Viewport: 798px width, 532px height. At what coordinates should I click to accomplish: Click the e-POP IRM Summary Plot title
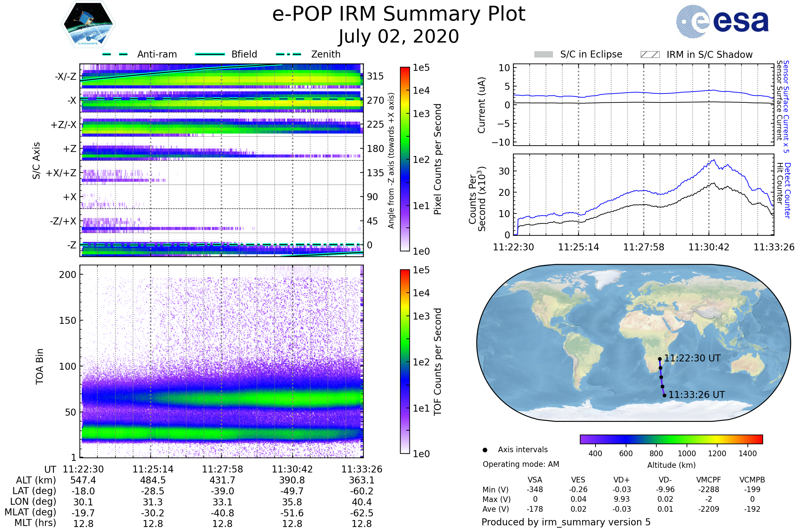coord(399,14)
